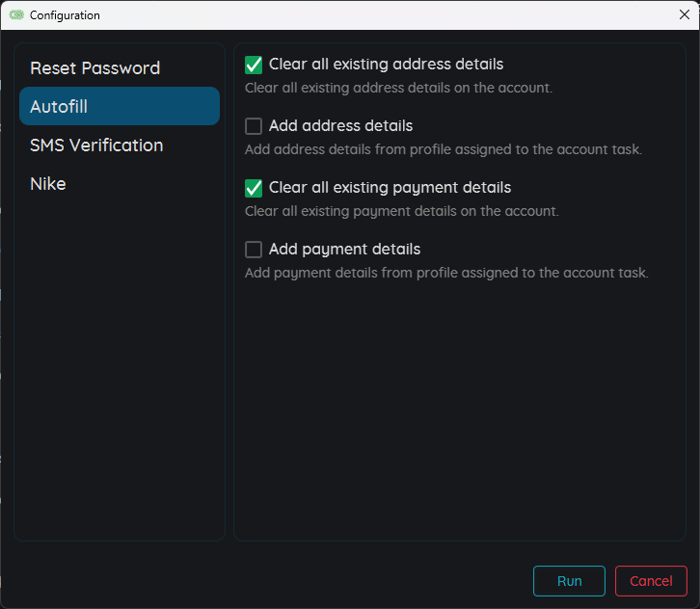Uncheck the Clear all existing payment details checkbox
The height and width of the screenshot is (609, 700).
pos(254,188)
